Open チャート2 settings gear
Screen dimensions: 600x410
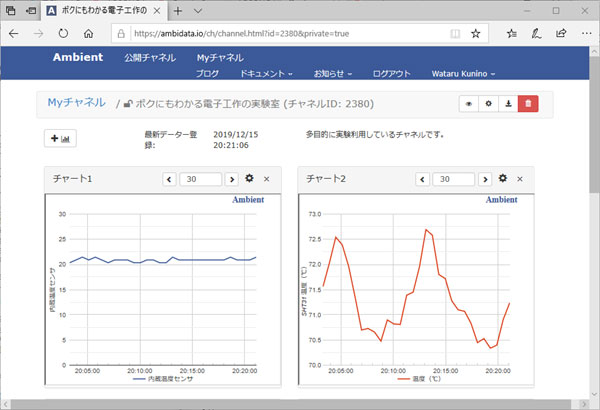503,178
